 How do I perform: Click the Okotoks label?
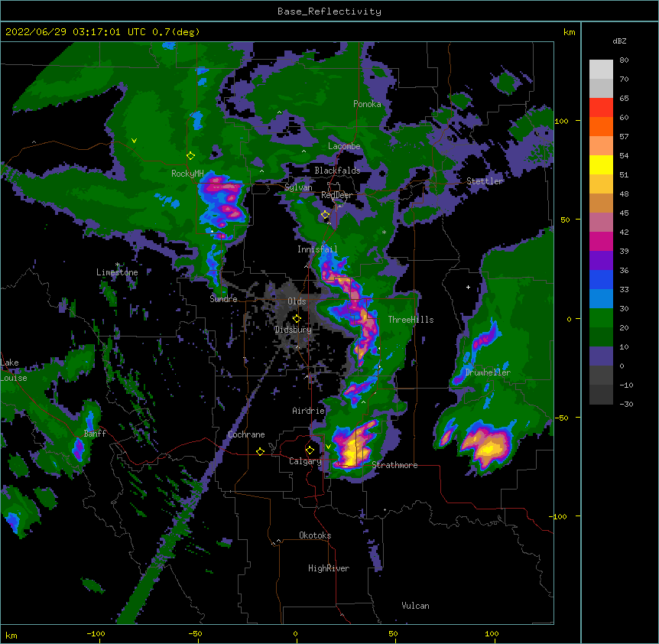[x=315, y=535]
